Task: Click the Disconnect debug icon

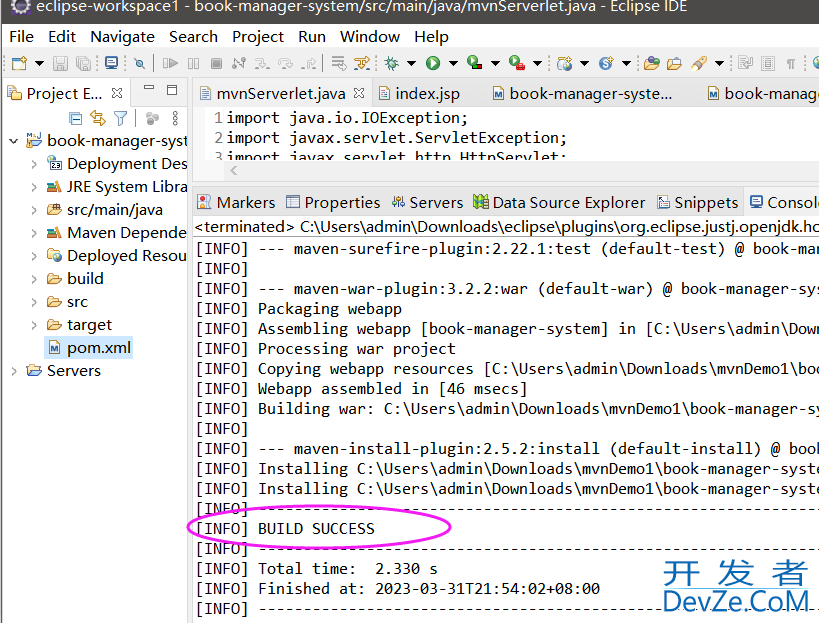Action: tap(239, 63)
